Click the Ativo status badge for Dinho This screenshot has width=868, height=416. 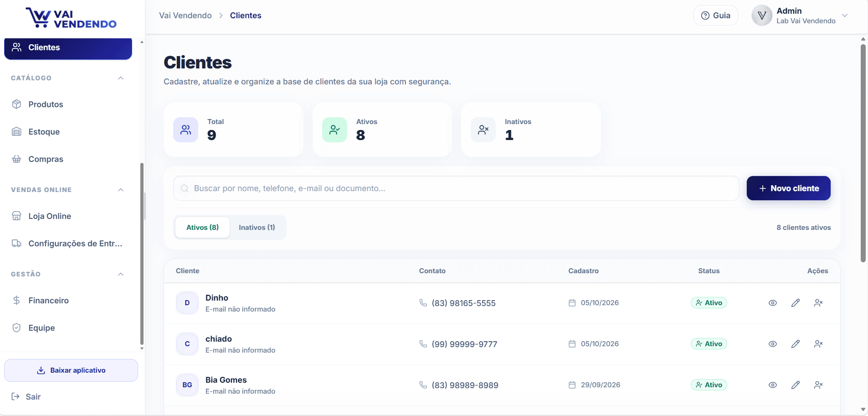point(709,303)
